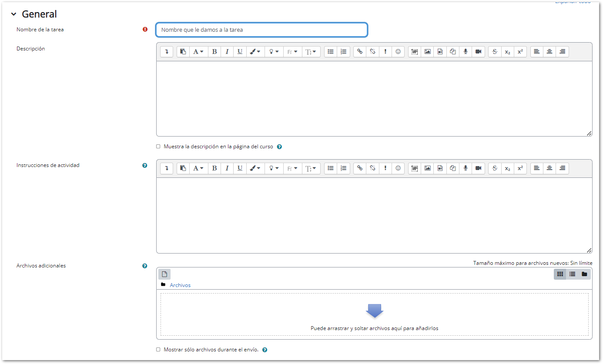The image size is (603, 364).
Task: Click the file drop zone area
Action: 374,314
